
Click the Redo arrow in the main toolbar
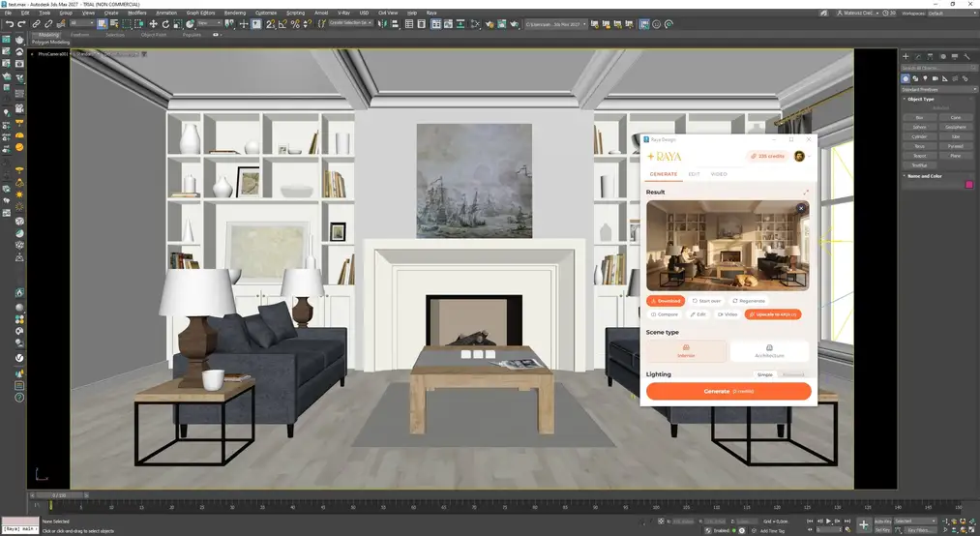[21, 24]
